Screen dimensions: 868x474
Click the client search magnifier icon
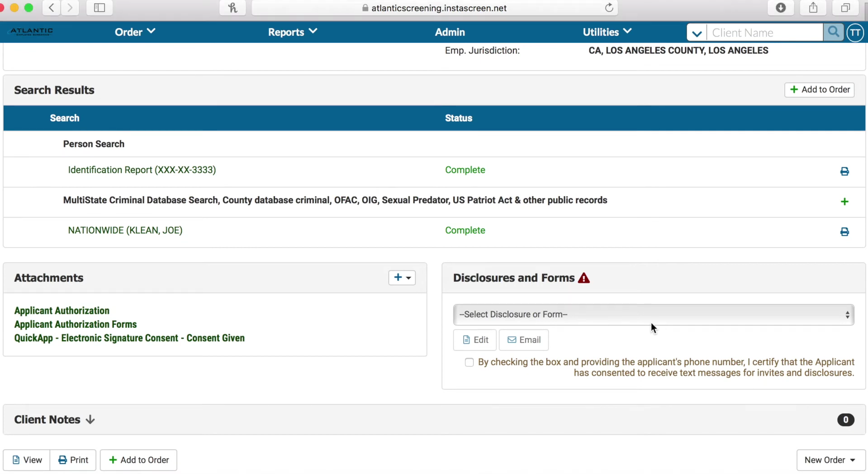pos(834,32)
